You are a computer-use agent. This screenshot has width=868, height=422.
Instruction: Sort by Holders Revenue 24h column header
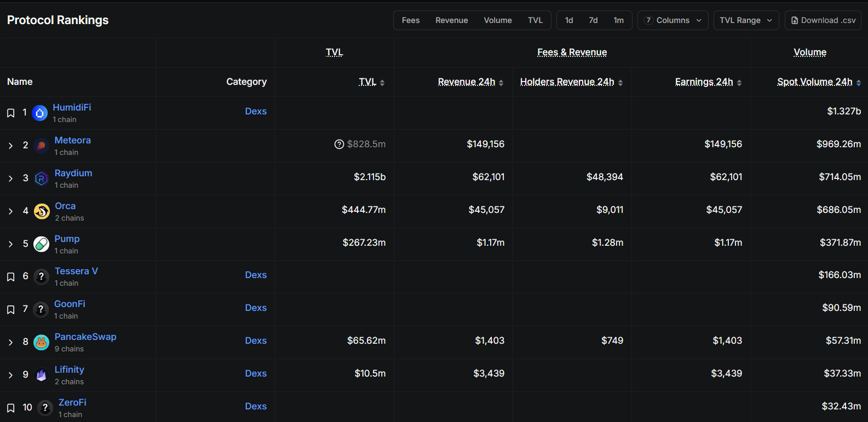567,82
